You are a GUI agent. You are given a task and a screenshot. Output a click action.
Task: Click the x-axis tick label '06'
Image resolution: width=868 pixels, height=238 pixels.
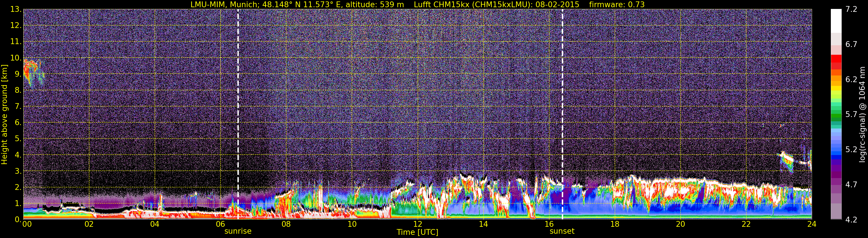220,224
